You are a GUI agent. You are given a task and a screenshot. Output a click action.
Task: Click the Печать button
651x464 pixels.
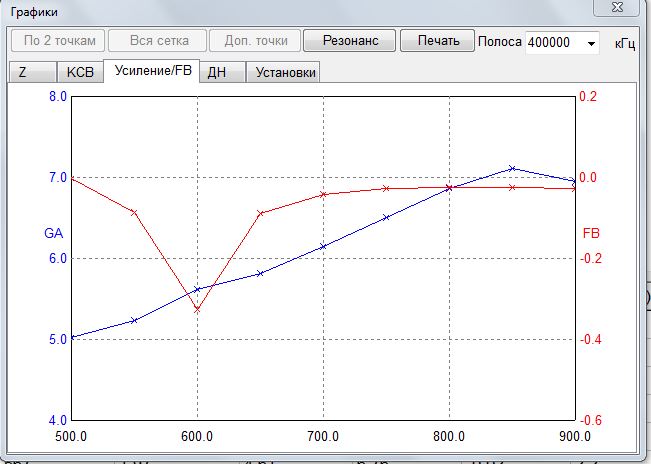coord(438,41)
